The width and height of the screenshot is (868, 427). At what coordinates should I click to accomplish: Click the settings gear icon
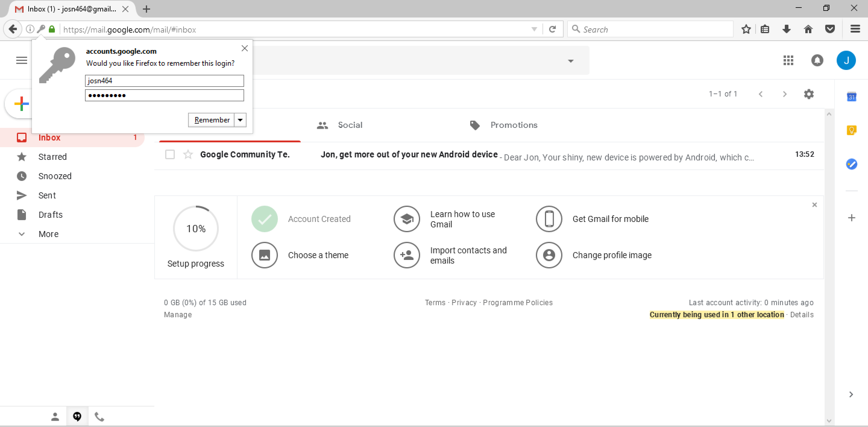click(x=809, y=94)
